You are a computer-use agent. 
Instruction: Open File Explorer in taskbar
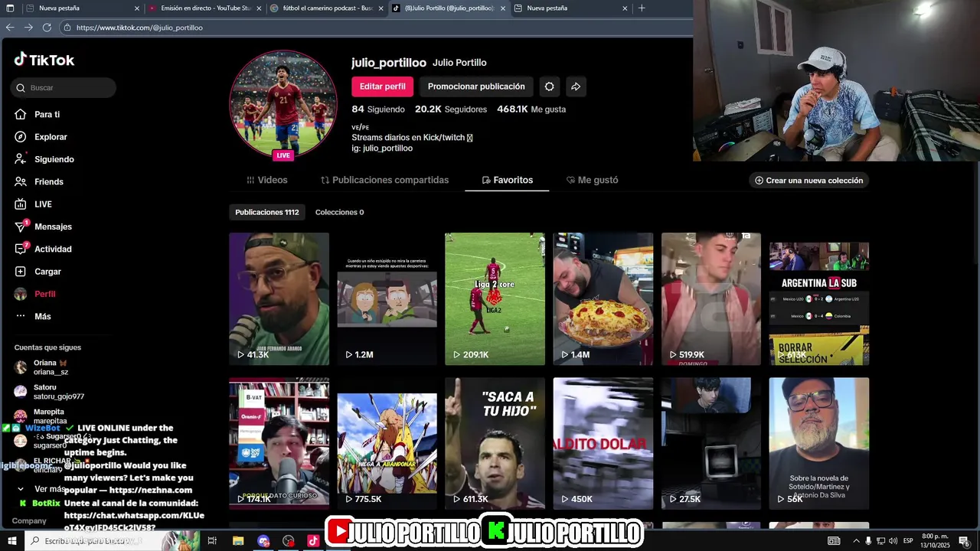[x=238, y=541]
